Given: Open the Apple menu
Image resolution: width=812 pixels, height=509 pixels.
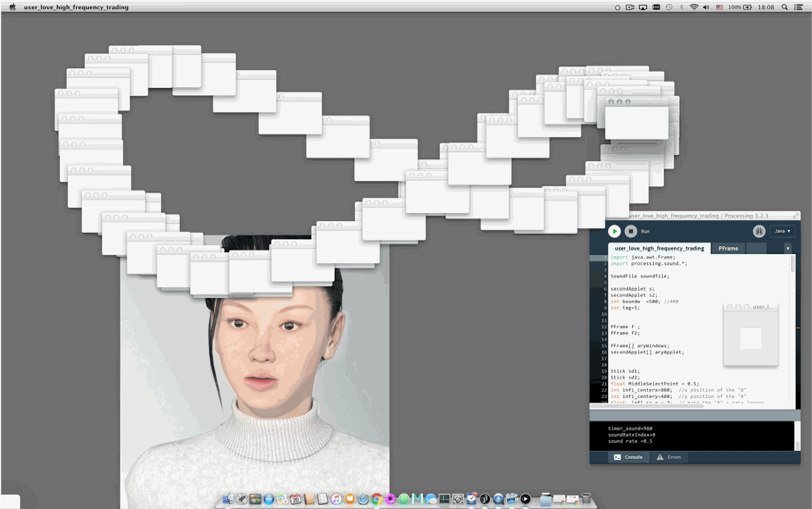Looking at the screenshot, I should coord(12,7).
